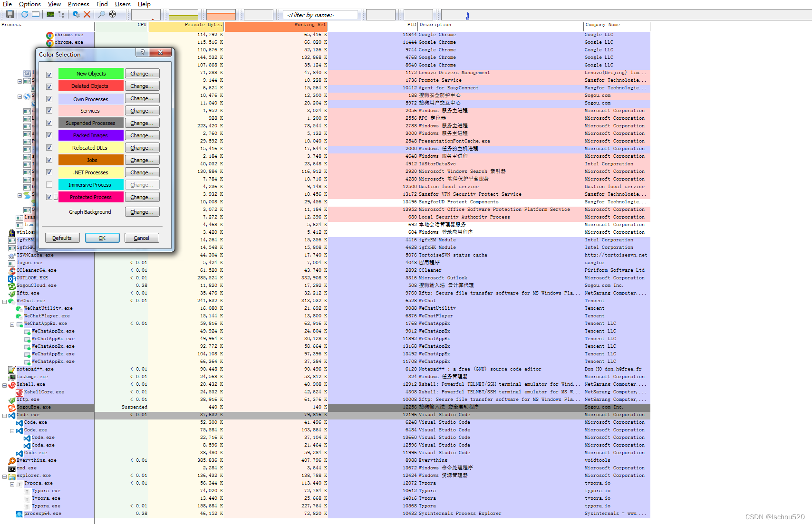
Task: Click the crosshair Find Window's Process icon
Action: coord(113,14)
